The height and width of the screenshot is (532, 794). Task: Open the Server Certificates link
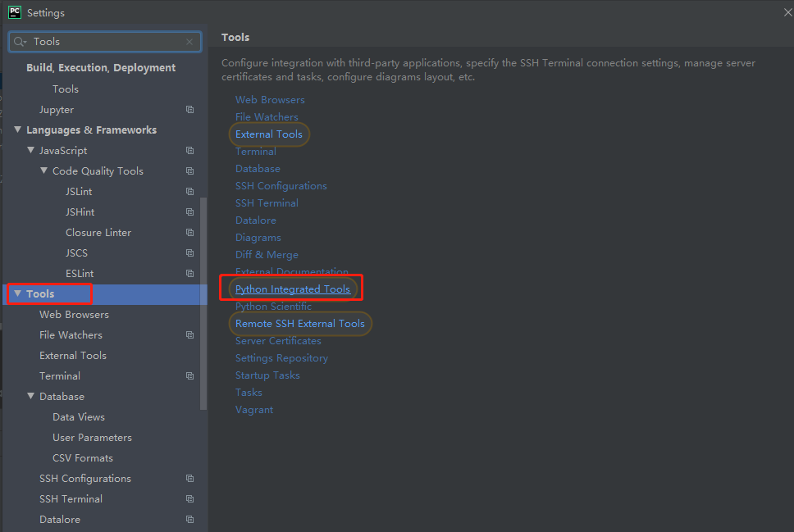278,341
